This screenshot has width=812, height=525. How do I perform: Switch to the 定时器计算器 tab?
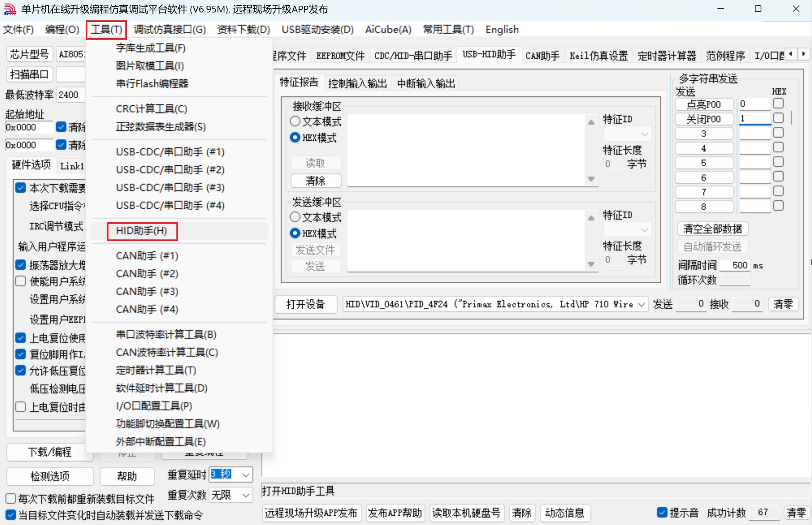[x=667, y=56]
